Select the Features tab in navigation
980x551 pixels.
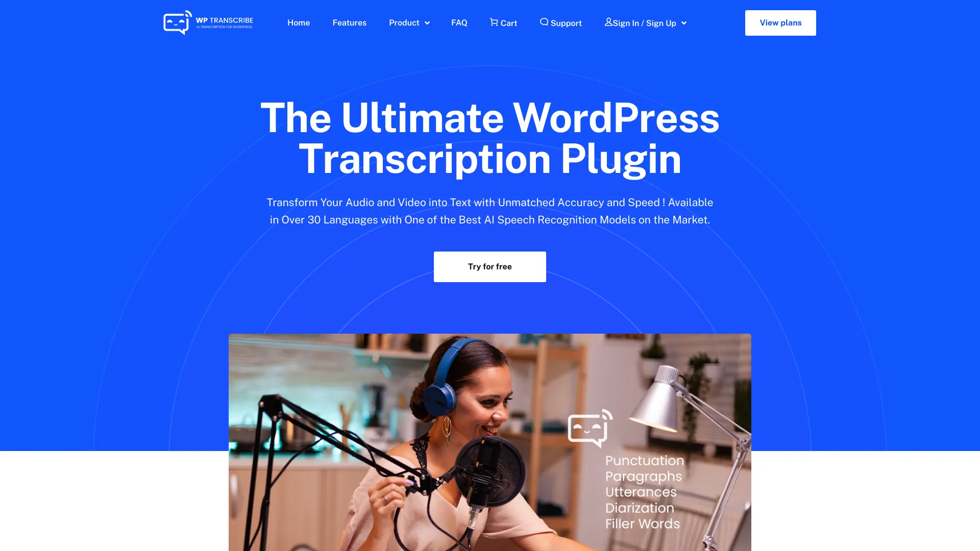350,23
